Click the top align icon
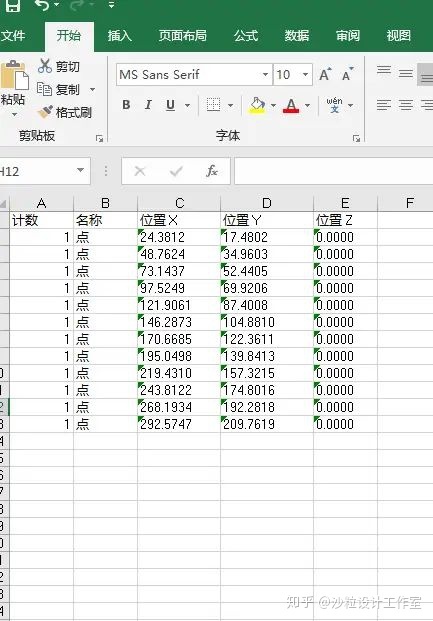The height and width of the screenshot is (621, 433). coord(384,71)
